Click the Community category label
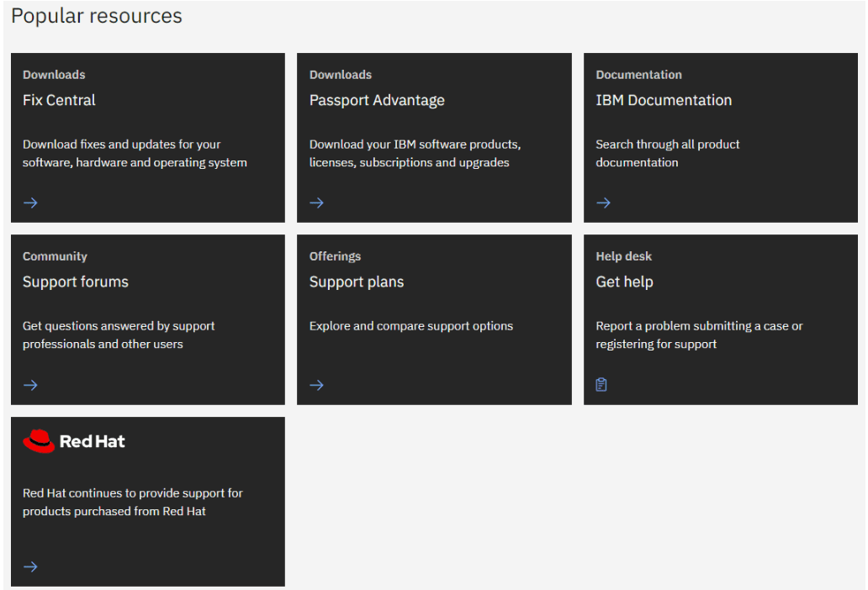Viewport: 868px width, 590px height. pos(55,256)
